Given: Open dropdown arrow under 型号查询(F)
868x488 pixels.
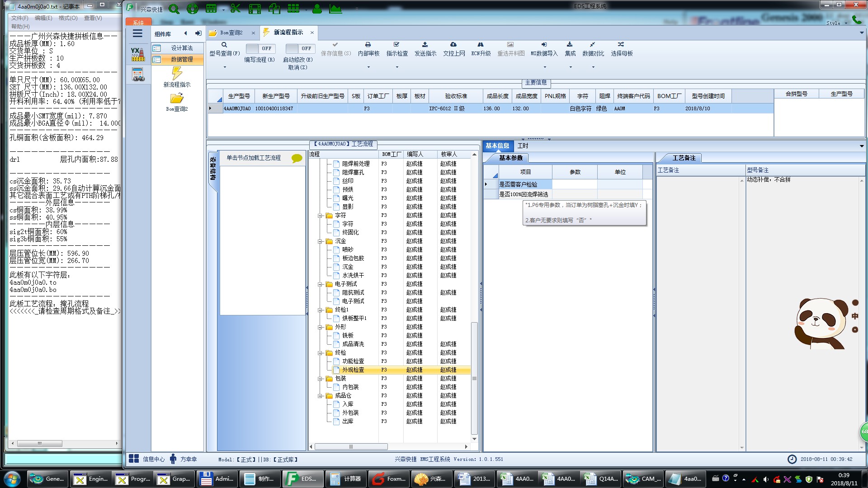Looking at the screenshot, I should [x=225, y=67].
